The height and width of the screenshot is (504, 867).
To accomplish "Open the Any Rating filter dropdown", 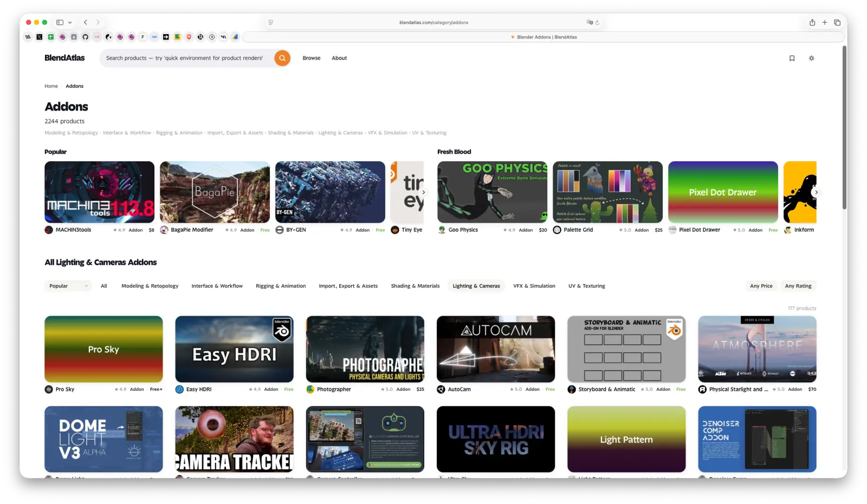I will (x=798, y=286).
